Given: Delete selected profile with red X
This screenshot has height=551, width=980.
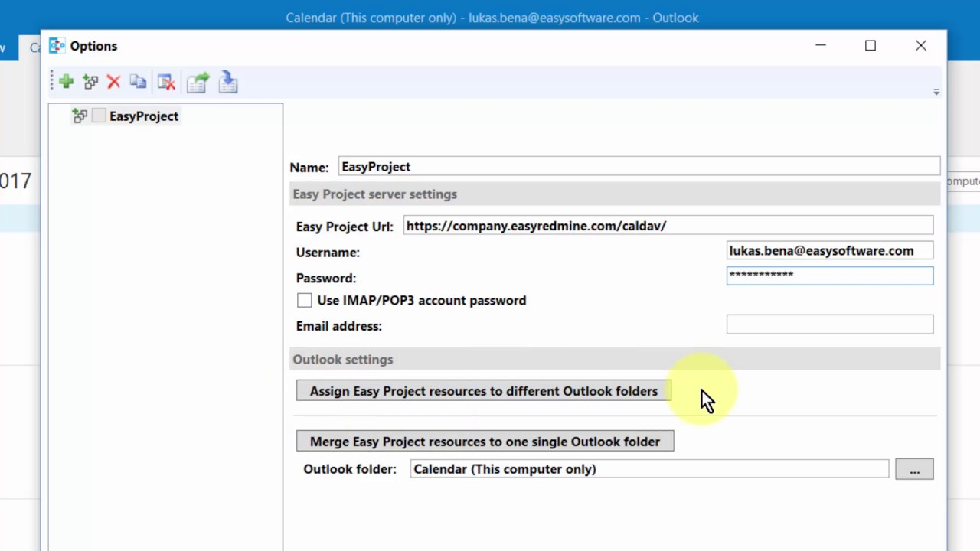Looking at the screenshot, I should point(113,82).
